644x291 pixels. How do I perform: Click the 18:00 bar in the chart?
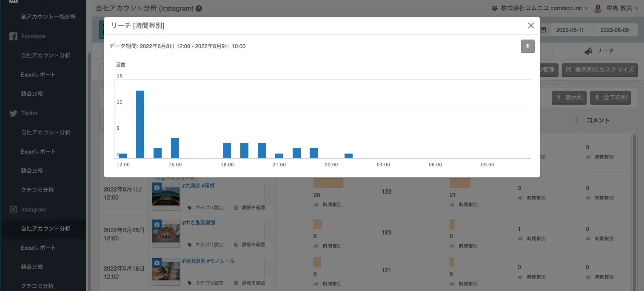pyautogui.click(x=227, y=151)
